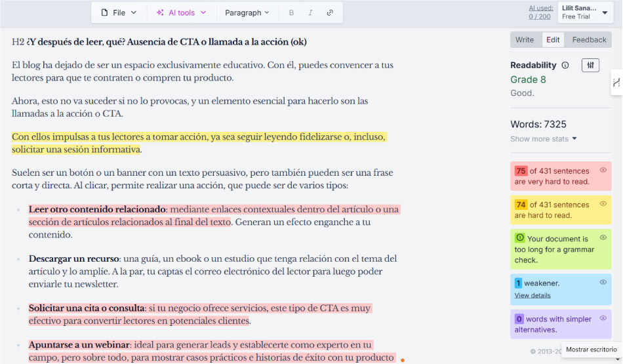This screenshot has height=364, width=623.
Task: Click the File document icon
Action: point(104,12)
